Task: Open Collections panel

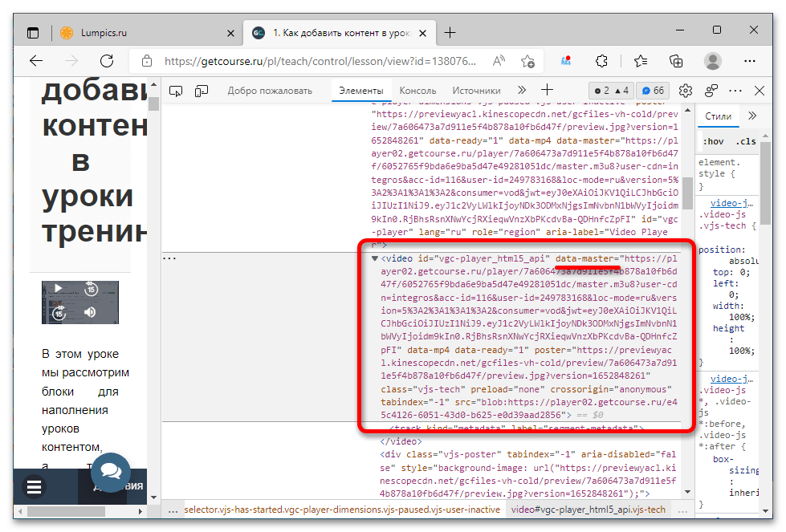Action: click(676, 61)
